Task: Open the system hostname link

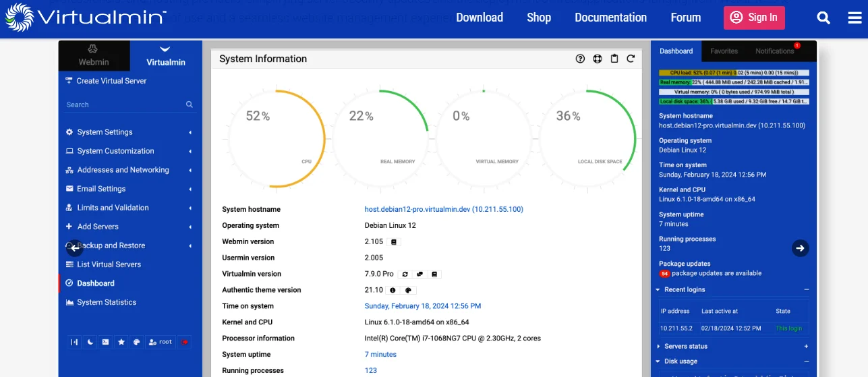Action: (444, 209)
